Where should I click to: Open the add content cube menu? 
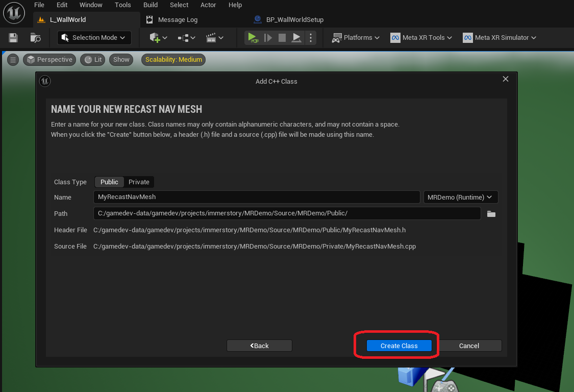(x=158, y=38)
